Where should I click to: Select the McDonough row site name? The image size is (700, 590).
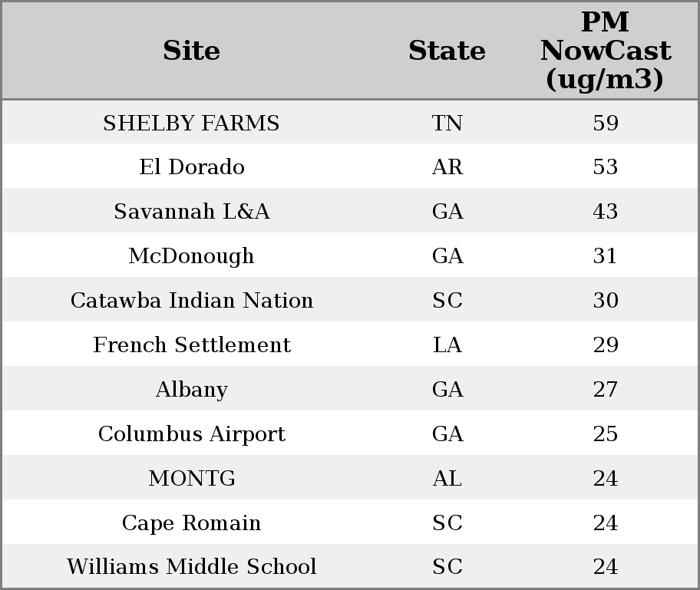point(192,256)
